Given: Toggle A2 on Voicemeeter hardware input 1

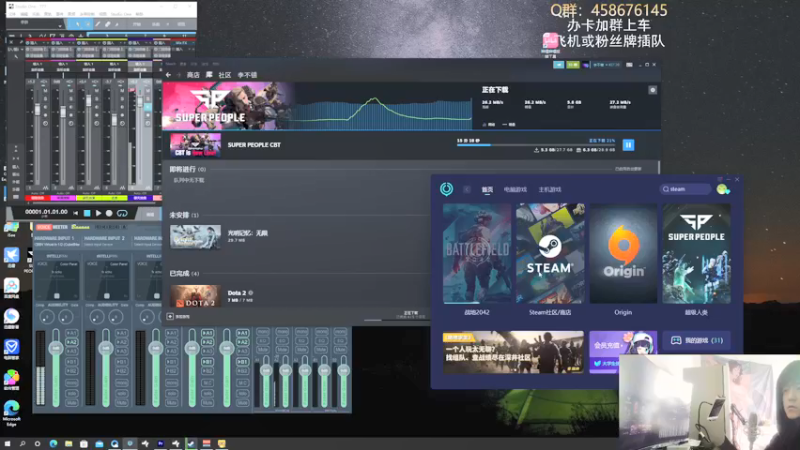Looking at the screenshot, I should tap(71, 342).
